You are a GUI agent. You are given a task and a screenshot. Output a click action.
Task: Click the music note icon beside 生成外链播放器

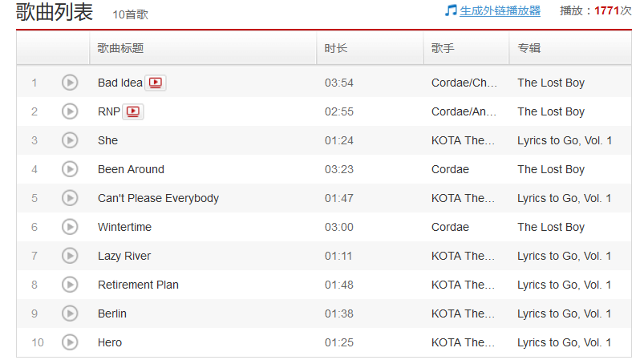(452, 10)
